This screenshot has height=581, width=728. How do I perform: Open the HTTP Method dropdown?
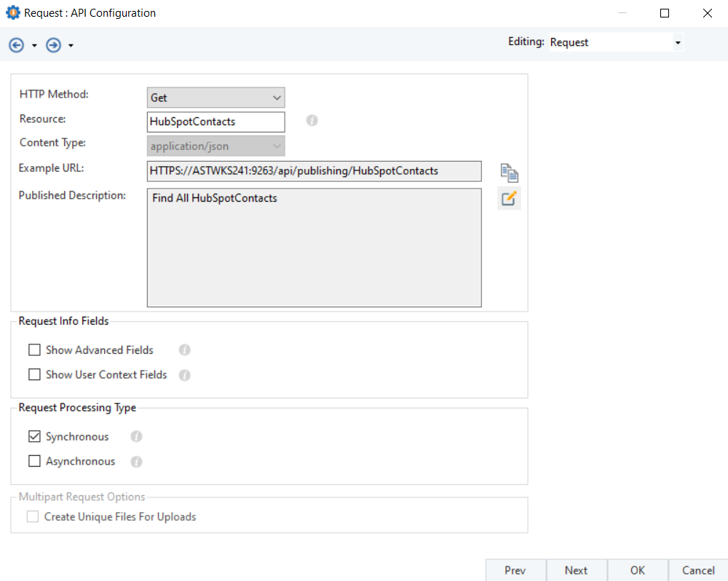pyautogui.click(x=215, y=98)
